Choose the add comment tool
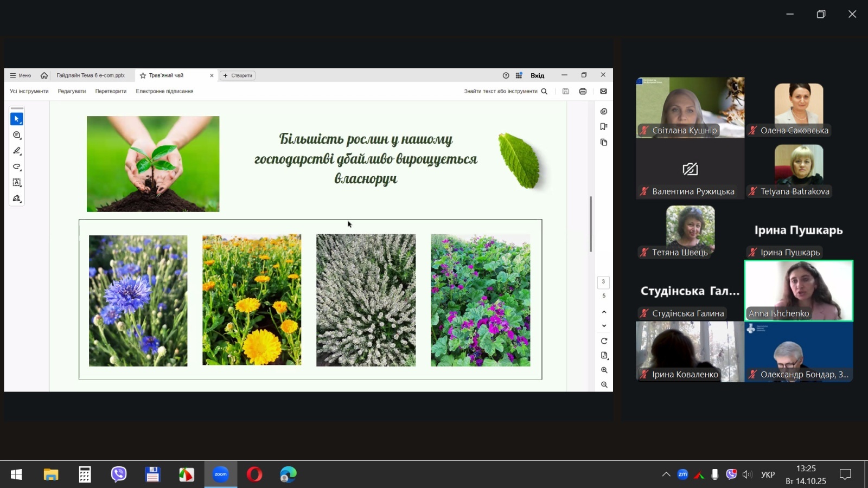868x488 pixels. click(17, 135)
